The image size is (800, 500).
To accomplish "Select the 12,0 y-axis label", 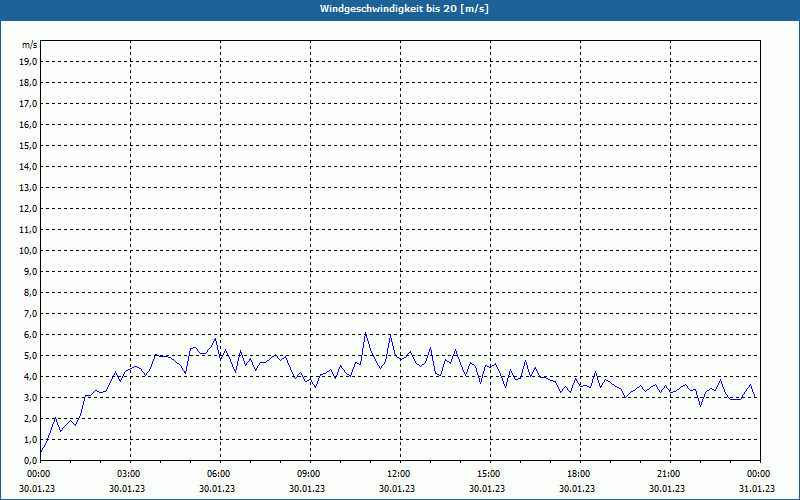I will coord(28,209).
